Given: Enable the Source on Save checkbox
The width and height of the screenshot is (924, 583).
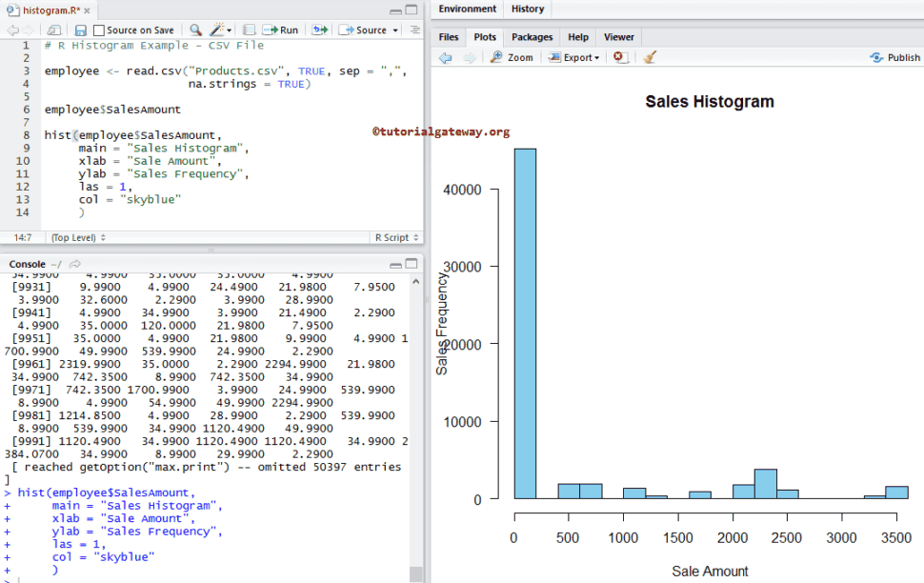Looking at the screenshot, I should (x=101, y=30).
